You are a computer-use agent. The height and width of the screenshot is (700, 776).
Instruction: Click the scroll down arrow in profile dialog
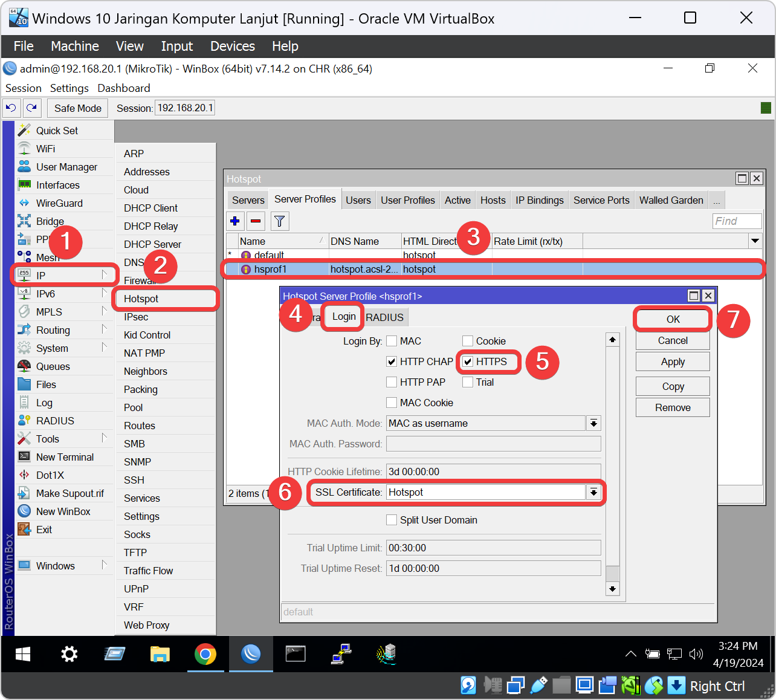point(613,589)
